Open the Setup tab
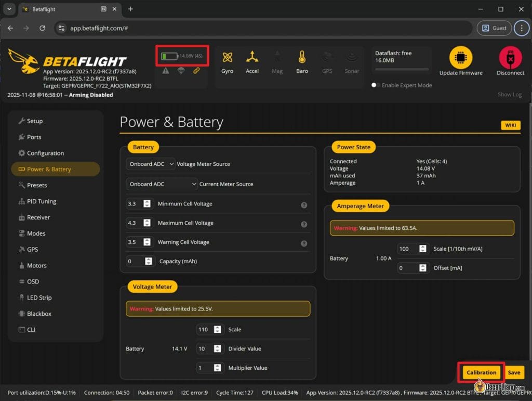 [x=56, y=121]
